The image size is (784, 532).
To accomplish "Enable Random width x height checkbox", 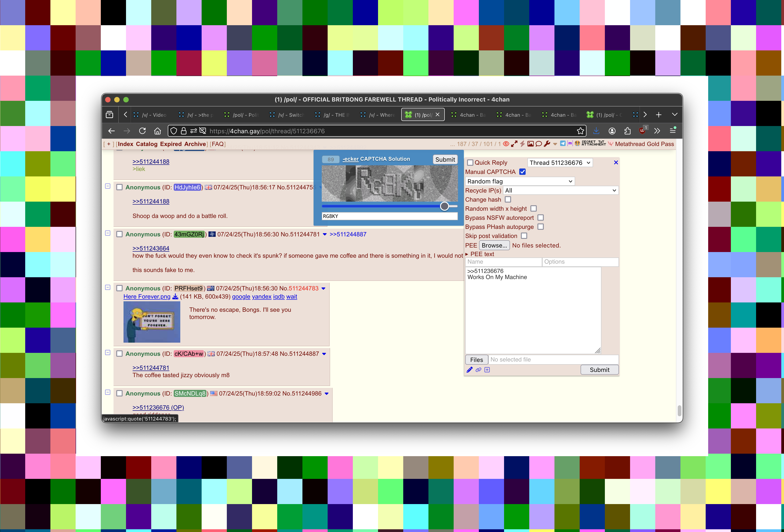I will pos(533,208).
